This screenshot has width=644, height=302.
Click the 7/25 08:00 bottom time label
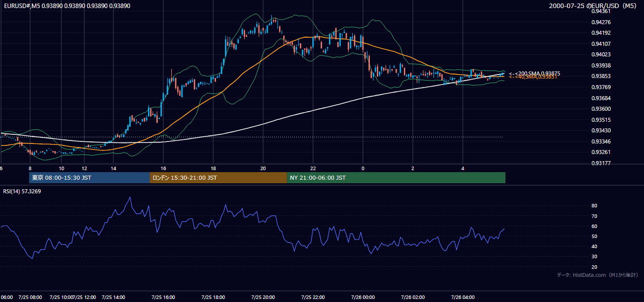point(30,297)
